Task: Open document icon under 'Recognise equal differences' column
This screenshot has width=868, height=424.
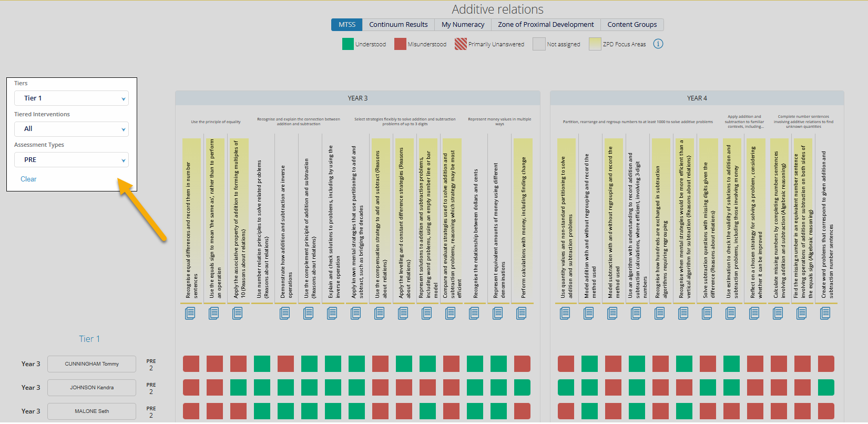Action: (190, 313)
